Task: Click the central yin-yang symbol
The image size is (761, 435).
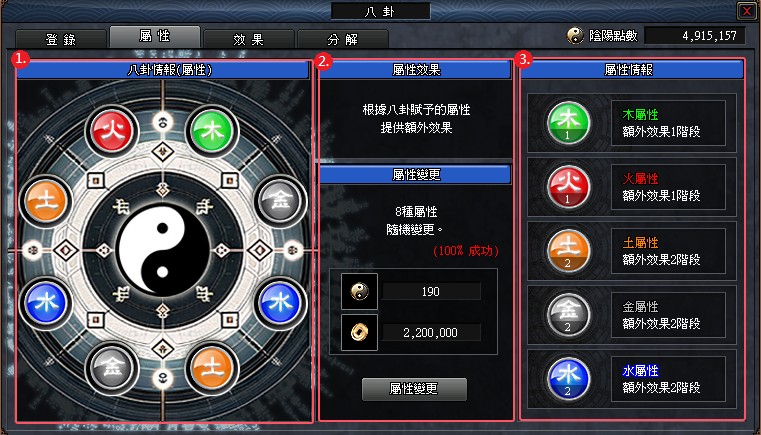Action: pos(163,250)
